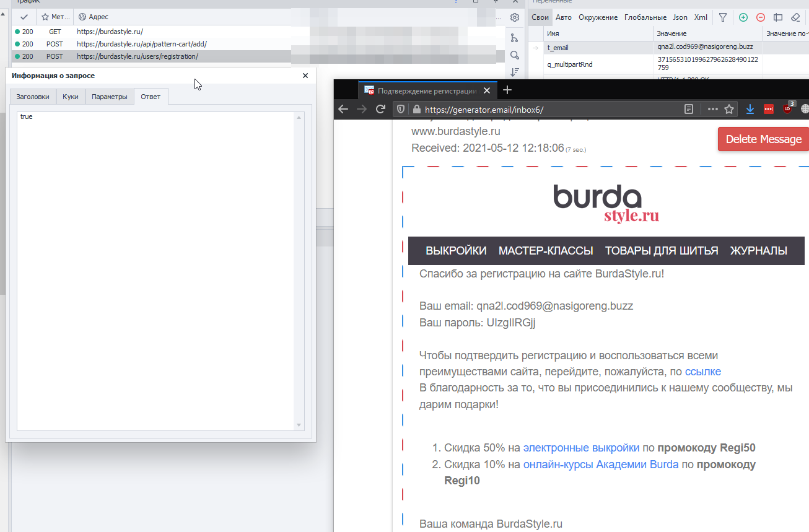Switch to the cookies tab (Куки)
This screenshot has height=532, width=809.
71,97
